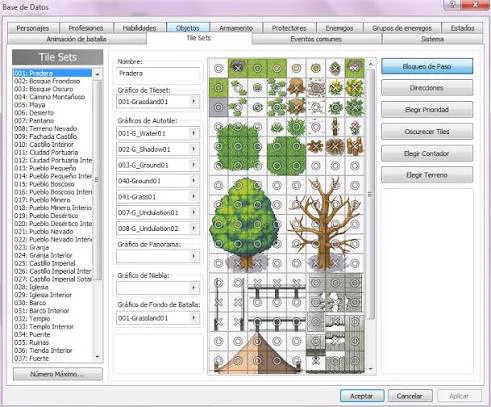Select the green leafy tree's left trunk tile
This screenshot has width=491, height=407.
click(237, 264)
